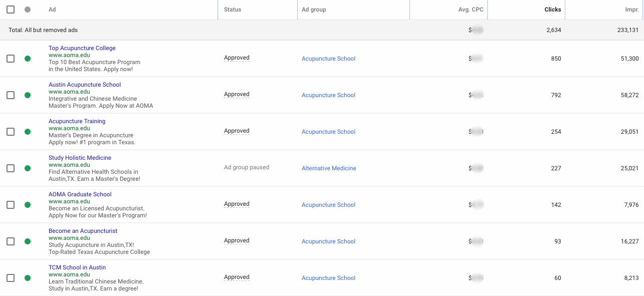Sort by the Ad column header
Viewport: 644px width, 296px height.
[x=52, y=10]
